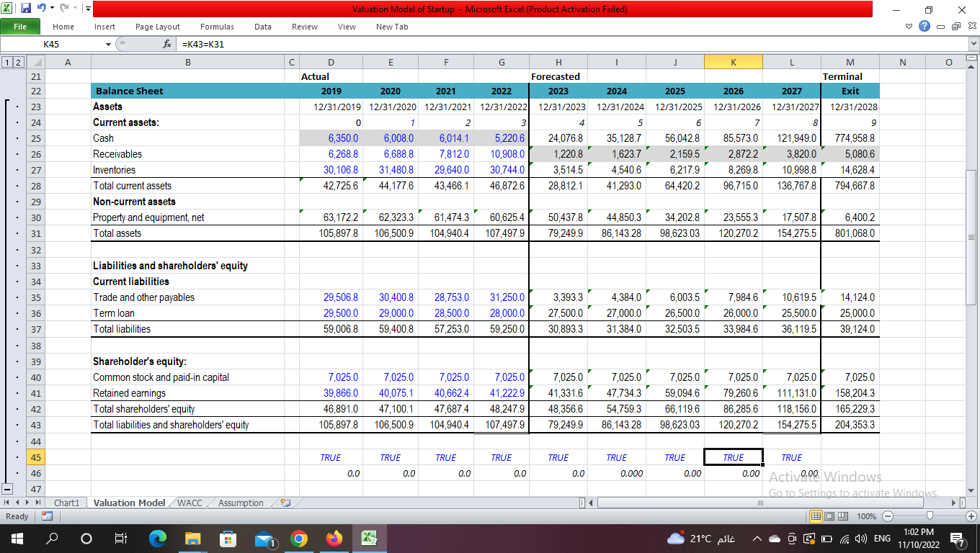
Task: Select the Total assets label cell
Action: (187, 233)
